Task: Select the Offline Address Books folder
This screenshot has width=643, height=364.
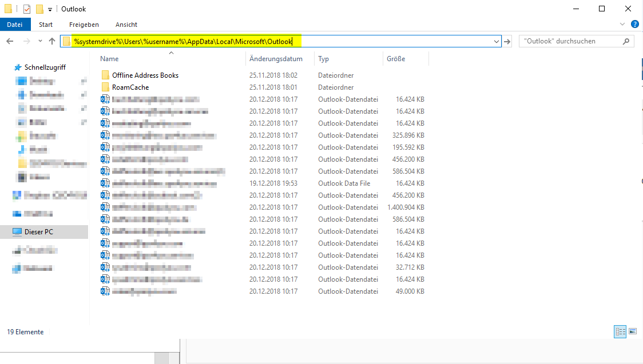Action: (145, 75)
